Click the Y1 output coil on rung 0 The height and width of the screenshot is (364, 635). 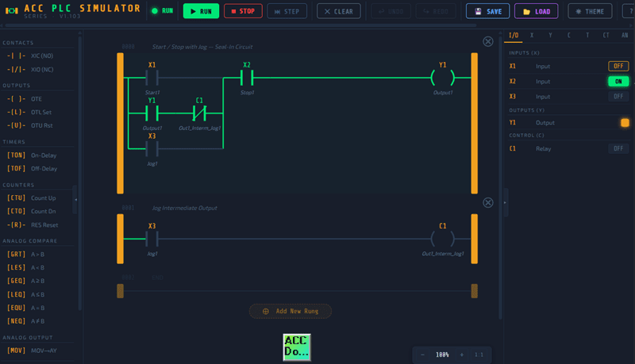[x=443, y=77]
